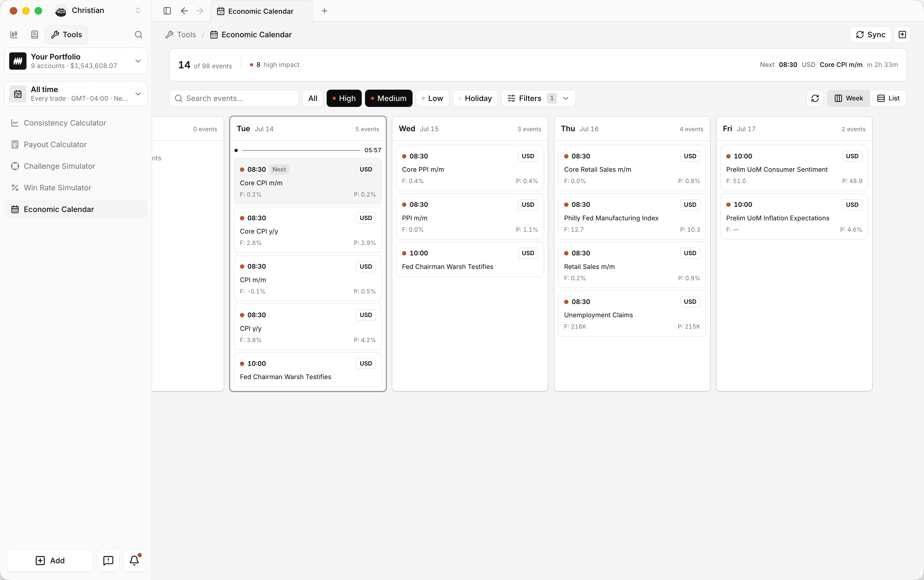Click Christian's profile avatar
The width and height of the screenshot is (924, 580).
pos(61,11)
